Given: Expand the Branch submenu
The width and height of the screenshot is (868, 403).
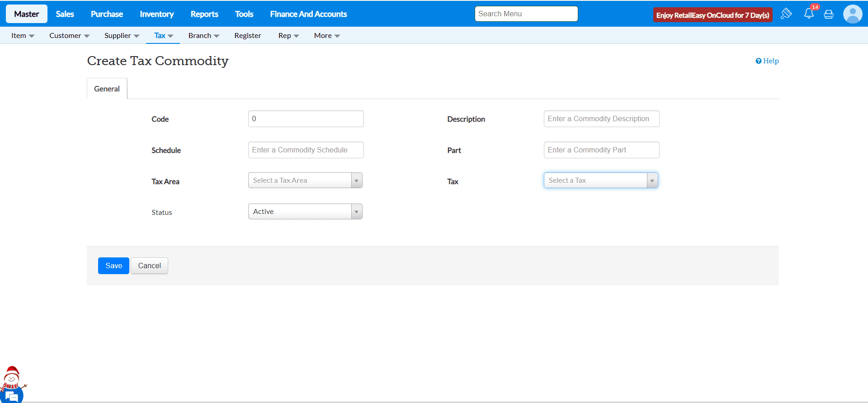Looking at the screenshot, I should pos(204,35).
